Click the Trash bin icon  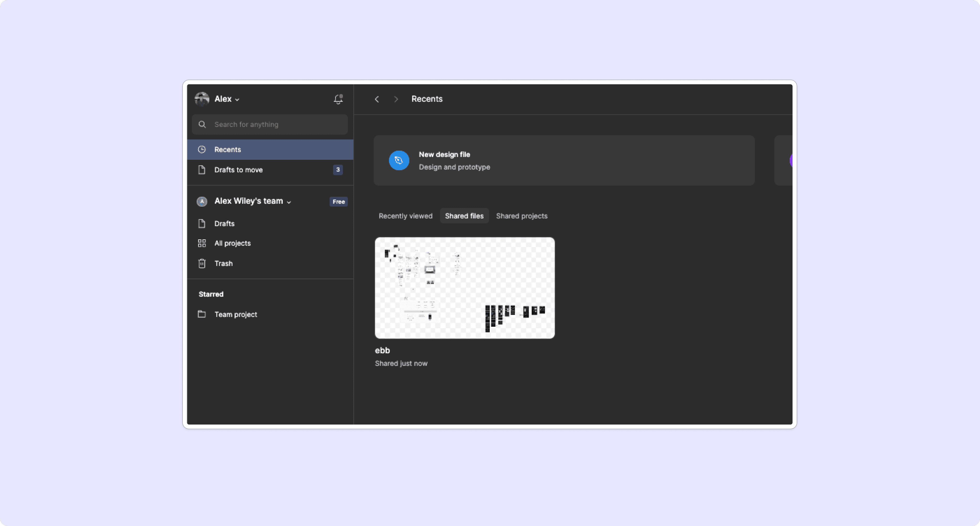(x=202, y=263)
